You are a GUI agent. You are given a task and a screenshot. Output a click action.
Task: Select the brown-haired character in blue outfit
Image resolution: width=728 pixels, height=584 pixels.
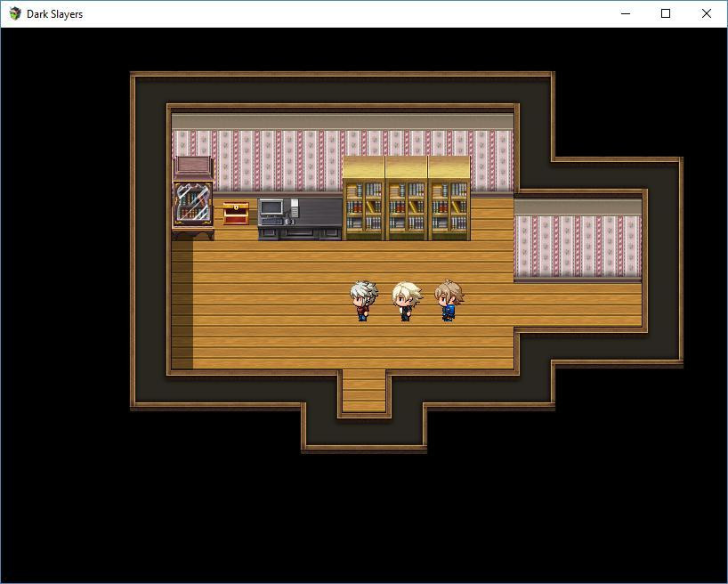(x=449, y=300)
